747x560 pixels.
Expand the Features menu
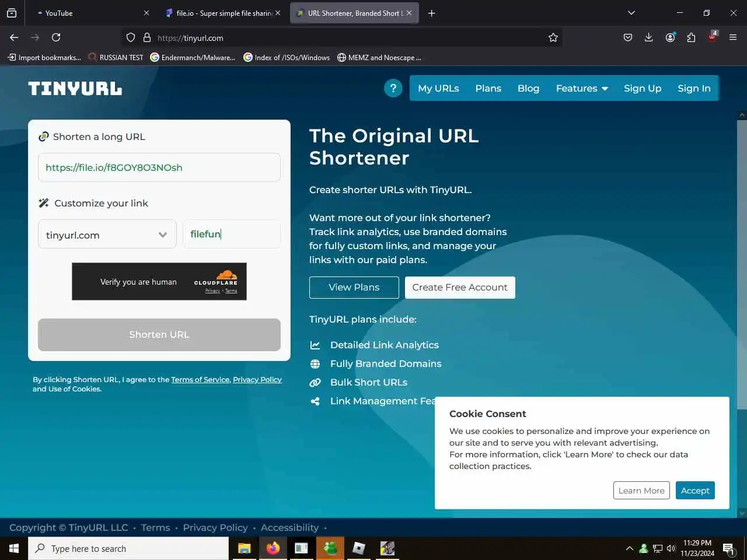point(582,88)
